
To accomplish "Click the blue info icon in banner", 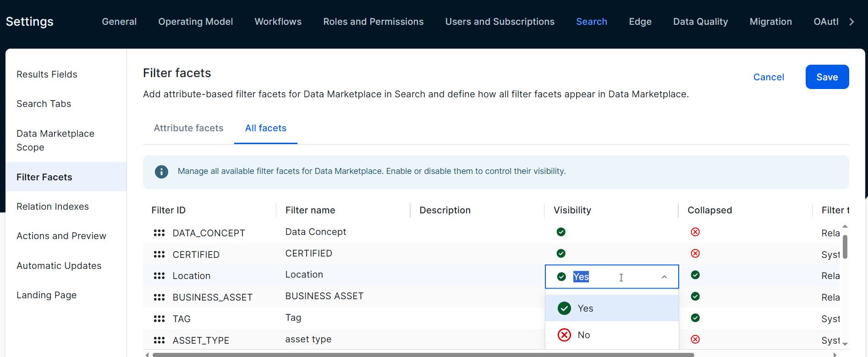I will 161,172.
